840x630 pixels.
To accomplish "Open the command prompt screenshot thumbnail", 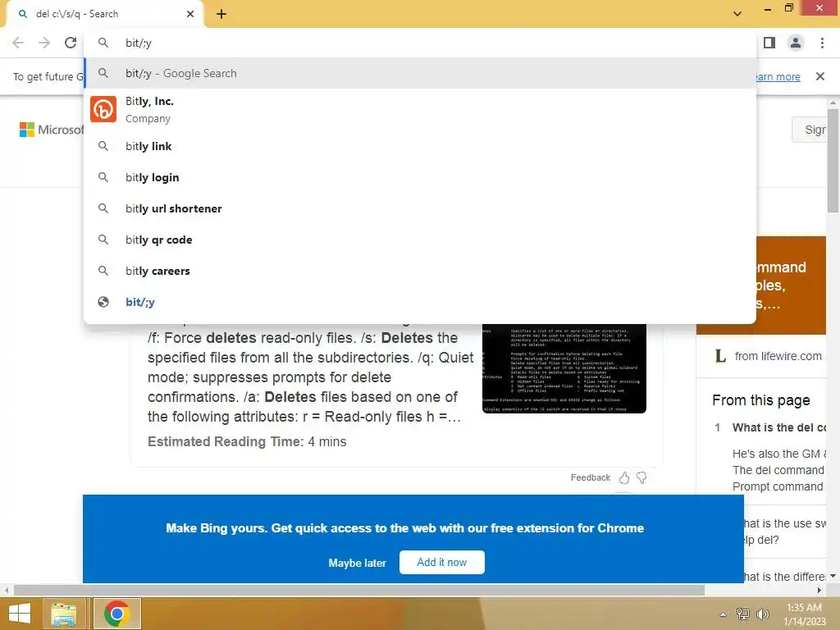I will (564, 368).
